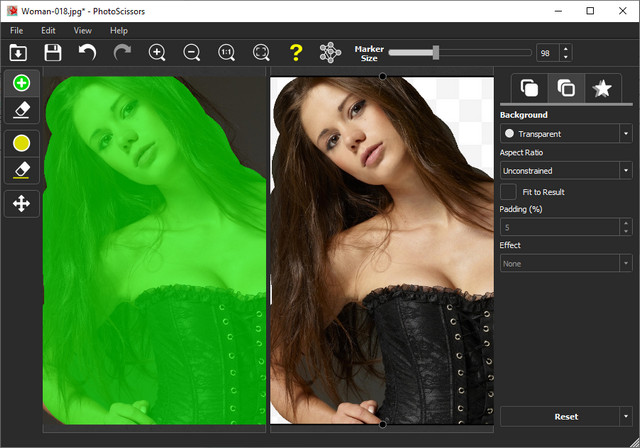Switch to the star Effects tab

(602, 89)
